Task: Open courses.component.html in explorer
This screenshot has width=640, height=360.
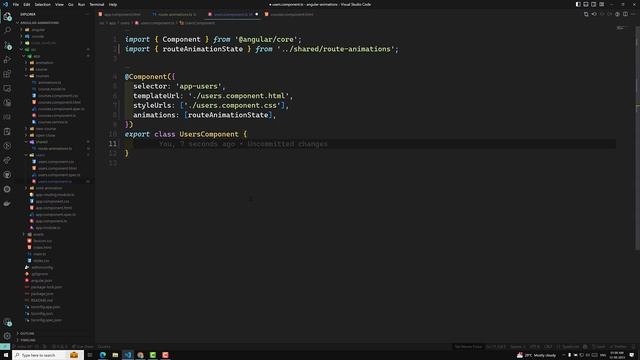Action: click(59, 102)
